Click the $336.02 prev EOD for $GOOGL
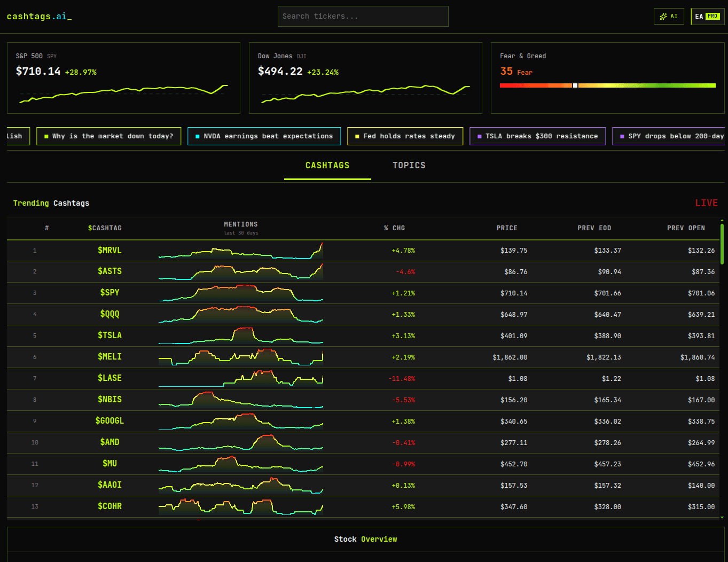This screenshot has width=728, height=562. tap(608, 421)
